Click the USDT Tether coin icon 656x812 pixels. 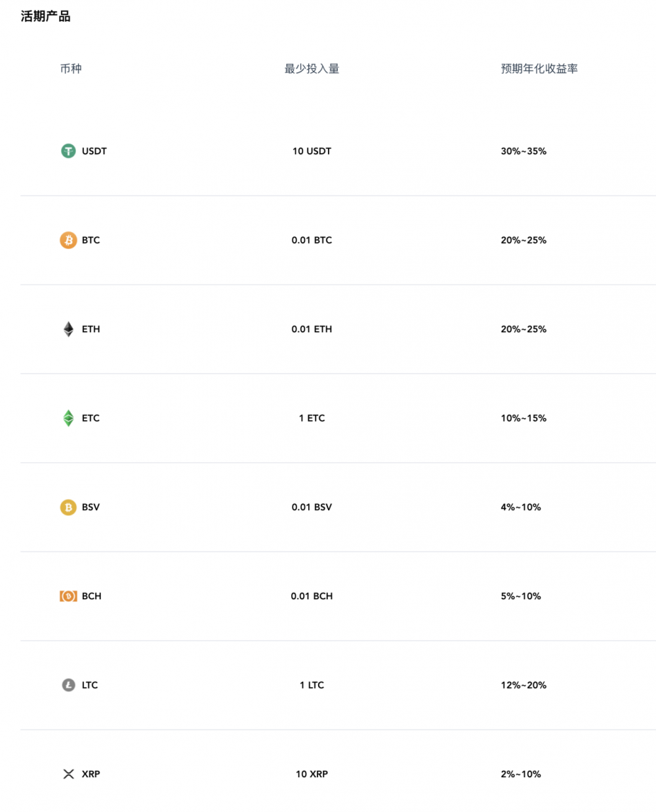pos(68,151)
